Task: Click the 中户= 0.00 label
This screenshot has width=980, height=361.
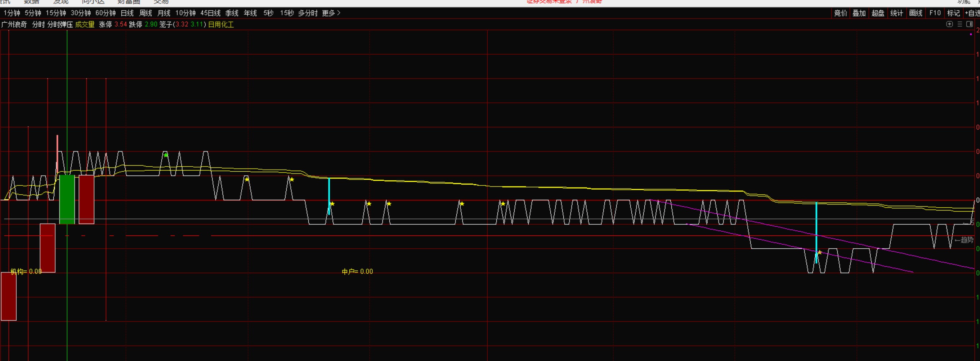Action: pyautogui.click(x=357, y=272)
